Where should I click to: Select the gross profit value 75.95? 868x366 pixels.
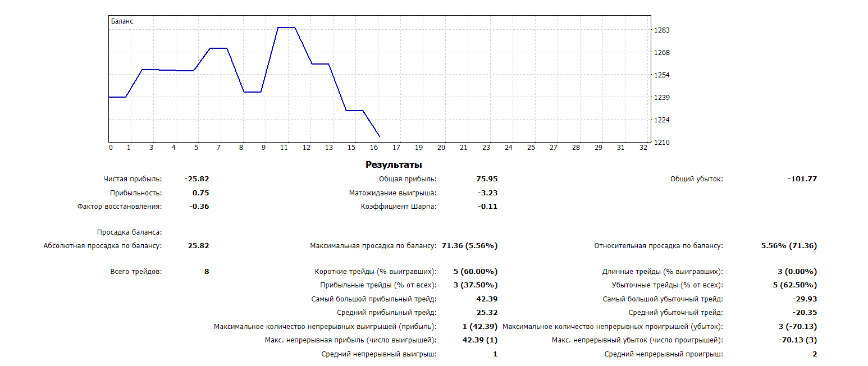point(486,179)
